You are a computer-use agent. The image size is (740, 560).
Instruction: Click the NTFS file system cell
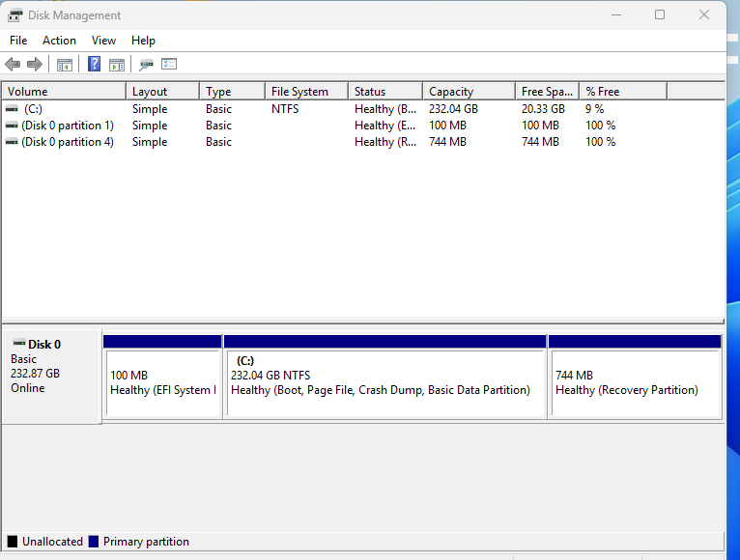[285, 109]
